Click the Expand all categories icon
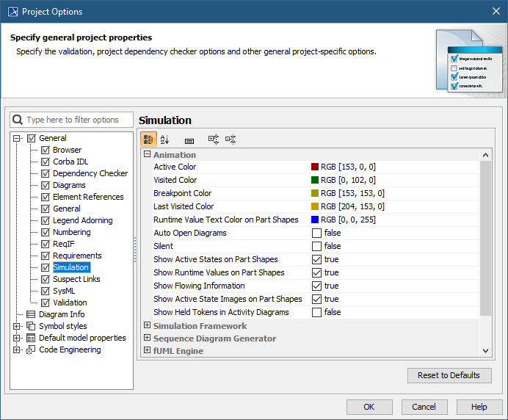Screen dimensions: 508x420 click(214, 140)
